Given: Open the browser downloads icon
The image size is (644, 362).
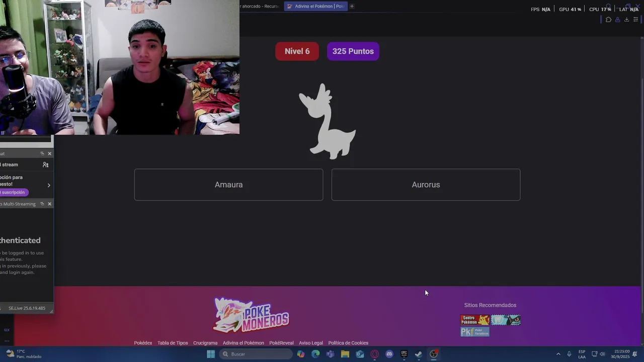Looking at the screenshot, I should tap(626, 20).
